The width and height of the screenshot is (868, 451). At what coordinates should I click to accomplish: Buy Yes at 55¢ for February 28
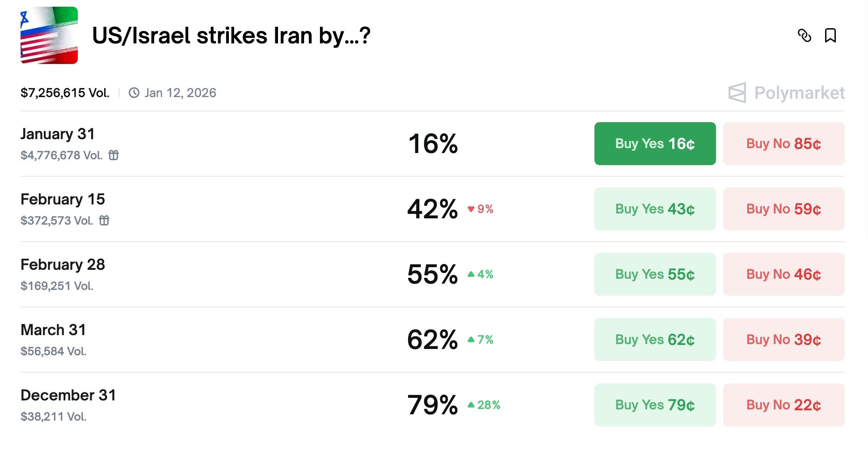(x=654, y=274)
